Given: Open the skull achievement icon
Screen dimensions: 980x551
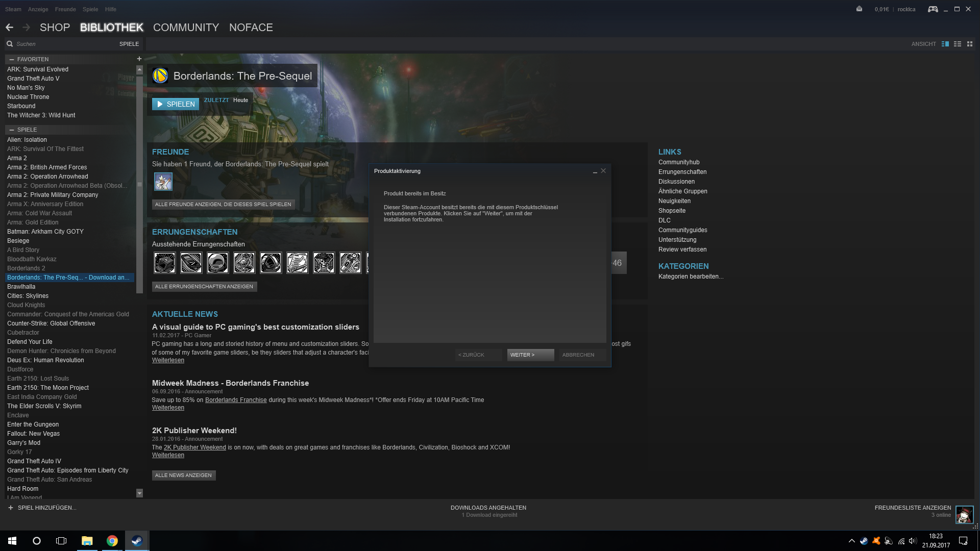Looking at the screenshot, I should click(x=324, y=263).
